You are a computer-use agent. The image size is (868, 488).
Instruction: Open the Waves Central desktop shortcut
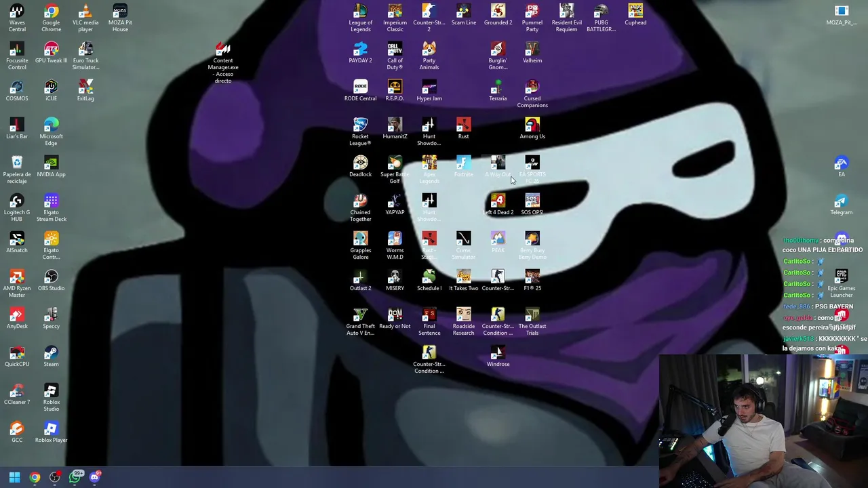click(x=17, y=18)
